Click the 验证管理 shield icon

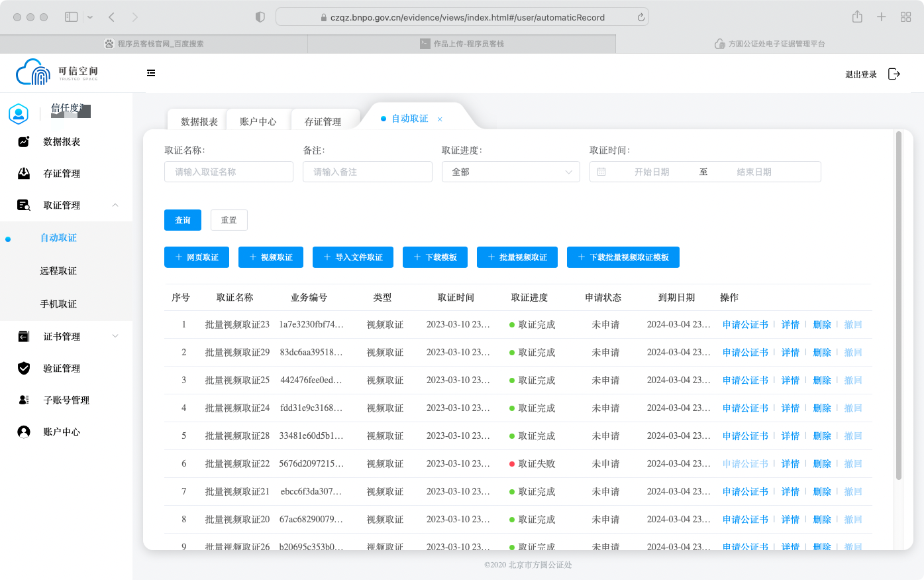point(24,368)
